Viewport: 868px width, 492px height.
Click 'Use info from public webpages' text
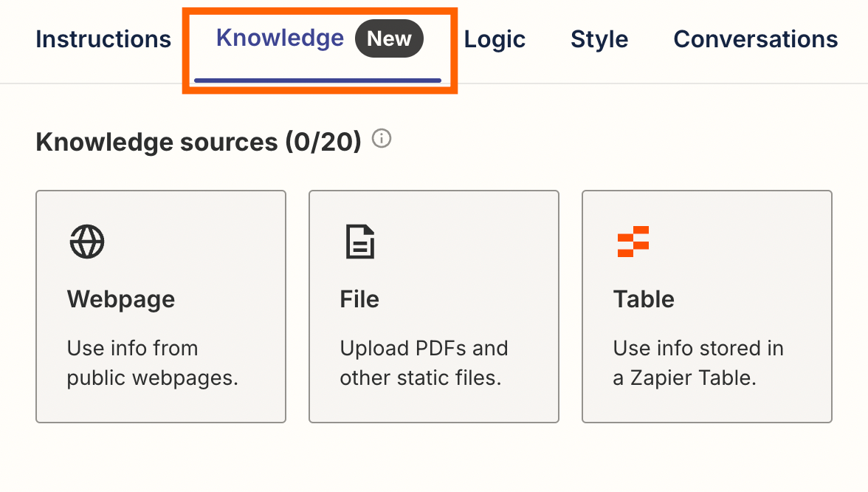(x=153, y=363)
